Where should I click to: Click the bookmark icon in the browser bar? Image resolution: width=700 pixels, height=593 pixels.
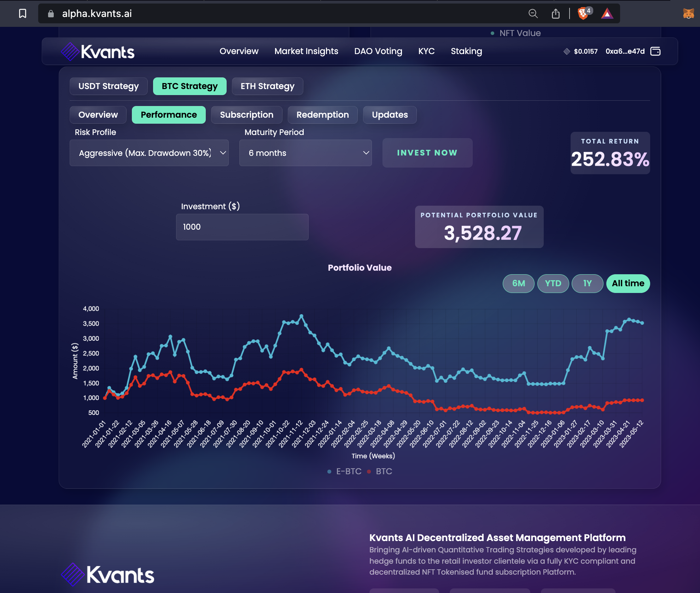(x=23, y=13)
